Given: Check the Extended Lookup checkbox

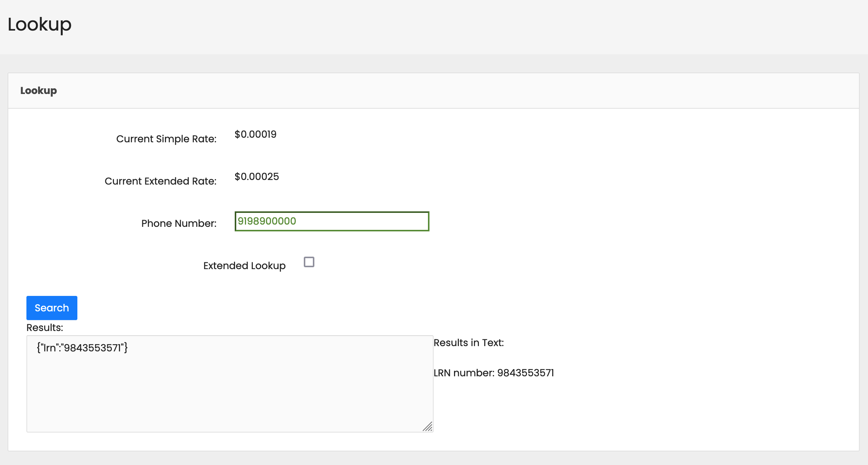Looking at the screenshot, I should (309, 262).
